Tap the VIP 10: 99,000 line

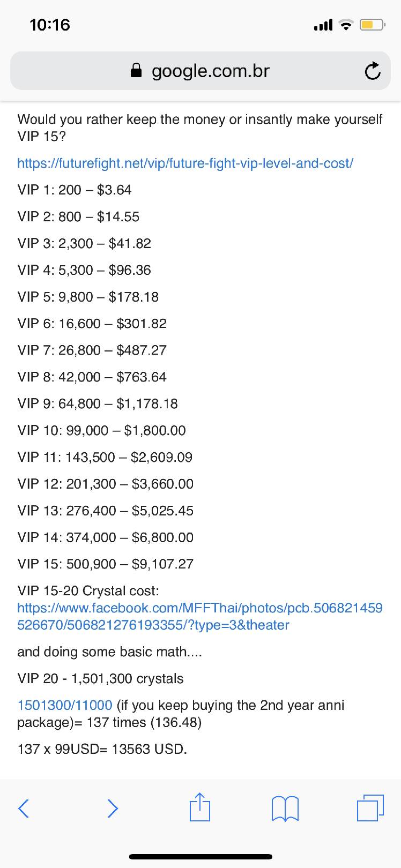101,430
